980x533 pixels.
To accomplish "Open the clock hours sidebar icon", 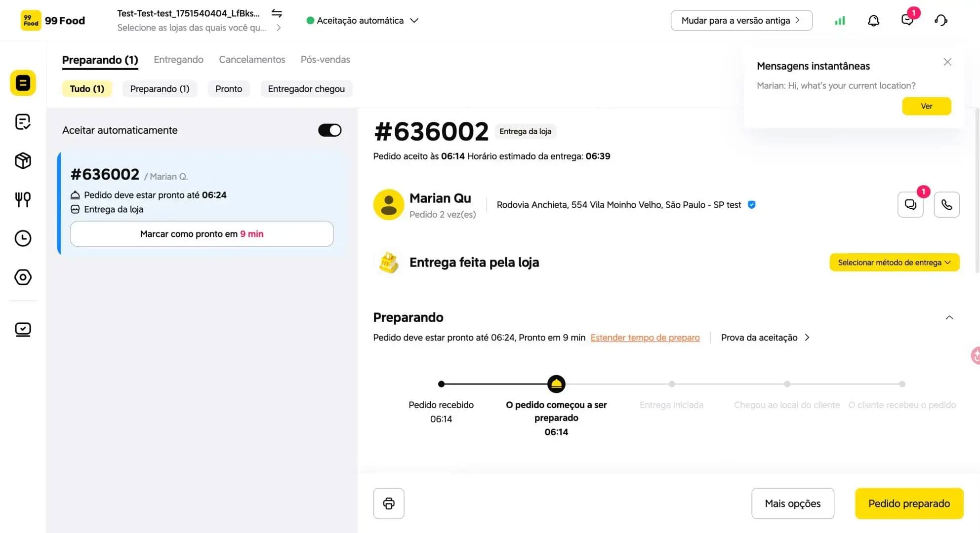I will click(x=23, y=238).
